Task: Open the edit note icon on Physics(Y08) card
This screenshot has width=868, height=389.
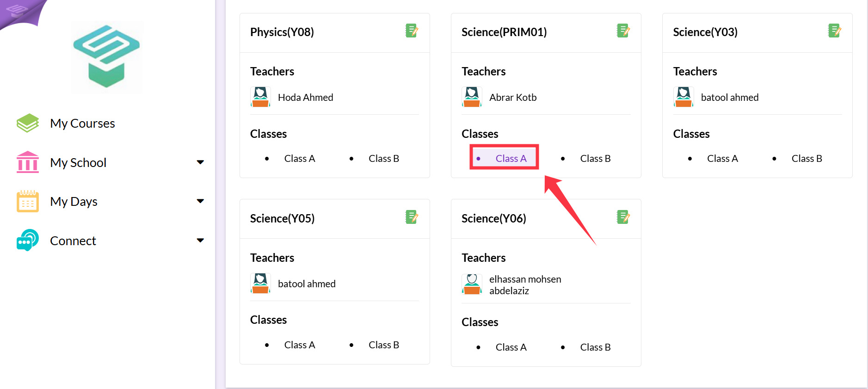Action: pos(412,31)
